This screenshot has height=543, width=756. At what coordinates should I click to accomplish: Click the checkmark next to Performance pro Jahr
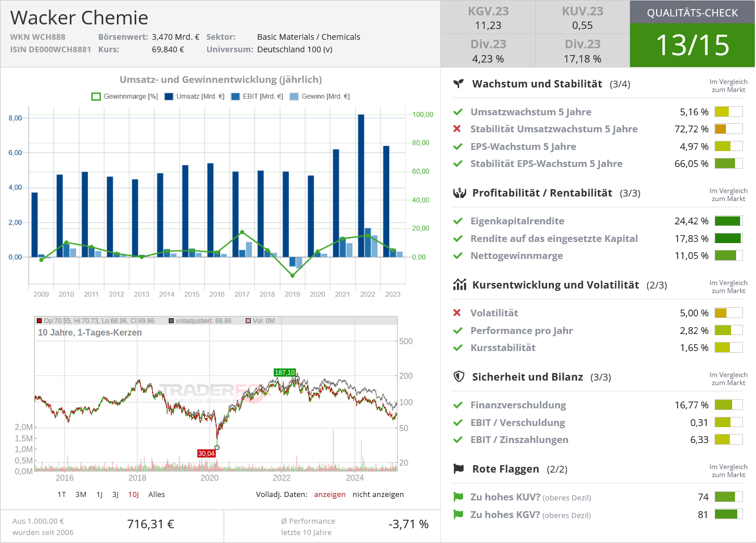click(x=457, y=331)
